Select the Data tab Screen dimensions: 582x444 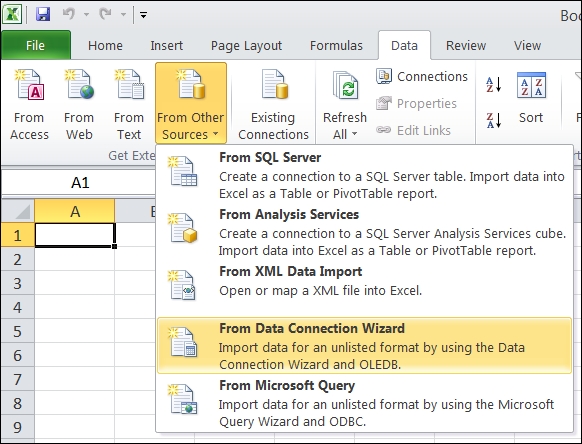(405, 46)
